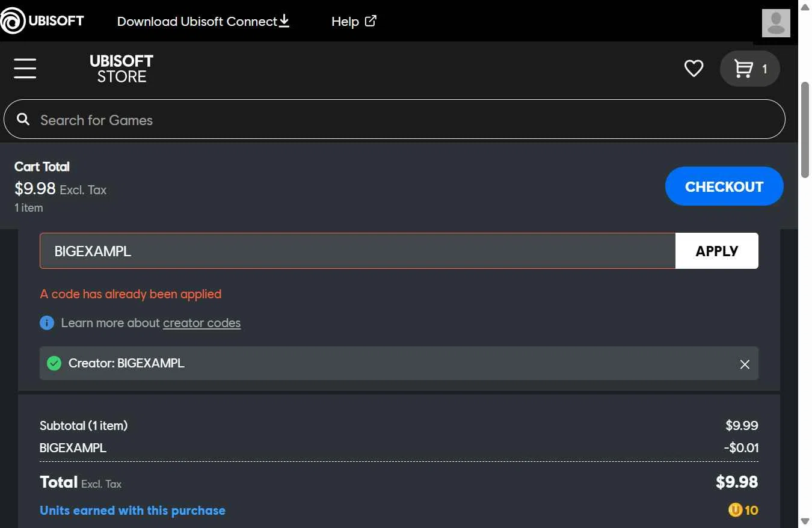The width and height of the screenshot is (812, 528).
Task: Open wishlist heart icon
Action: pyautogui.click(x=694, y=69)
